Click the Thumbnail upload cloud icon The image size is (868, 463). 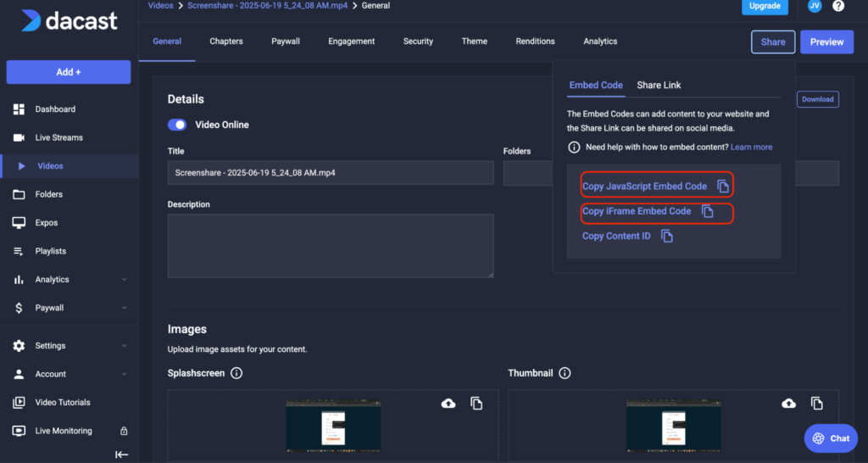788,404
